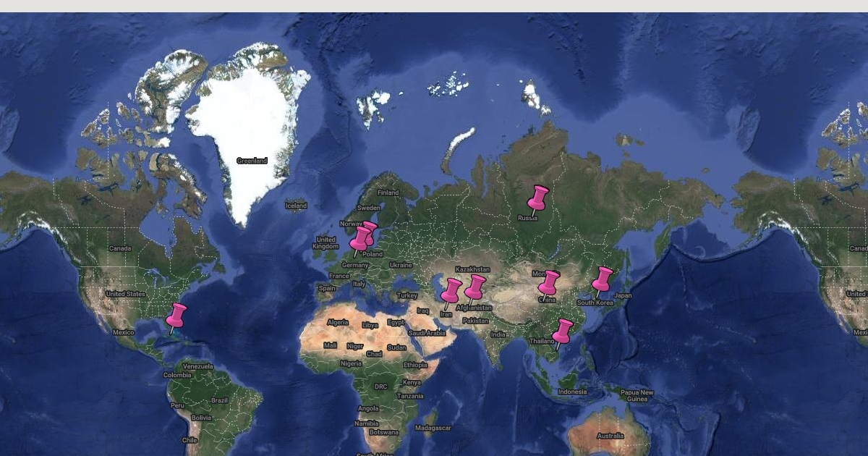Select the Ethiopia country label
868x456 pixels.
pyautogui.click(x=415, y=365)
